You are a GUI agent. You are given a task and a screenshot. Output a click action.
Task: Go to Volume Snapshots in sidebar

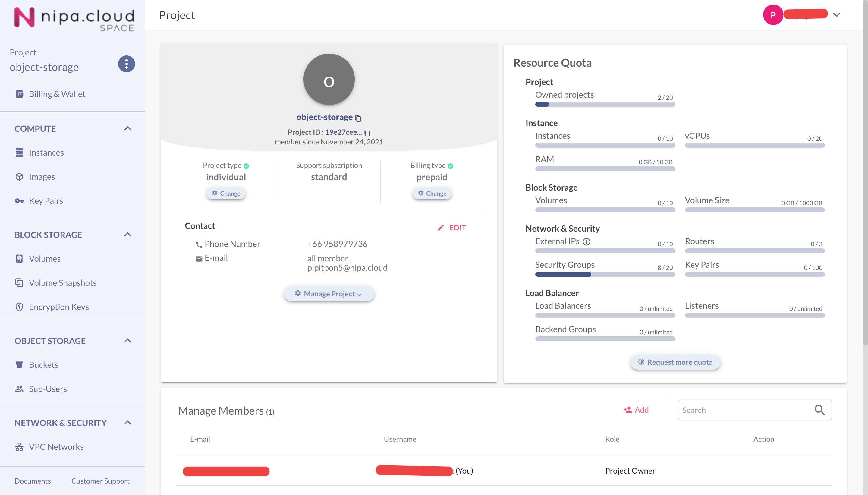tap(62, 282)
